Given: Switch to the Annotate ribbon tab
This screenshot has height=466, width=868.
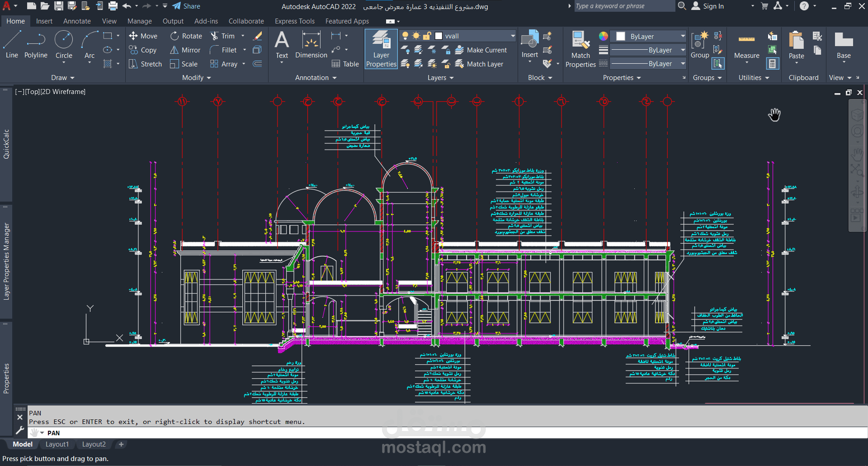Looking at the screenshot, I should tap(77, 21).
